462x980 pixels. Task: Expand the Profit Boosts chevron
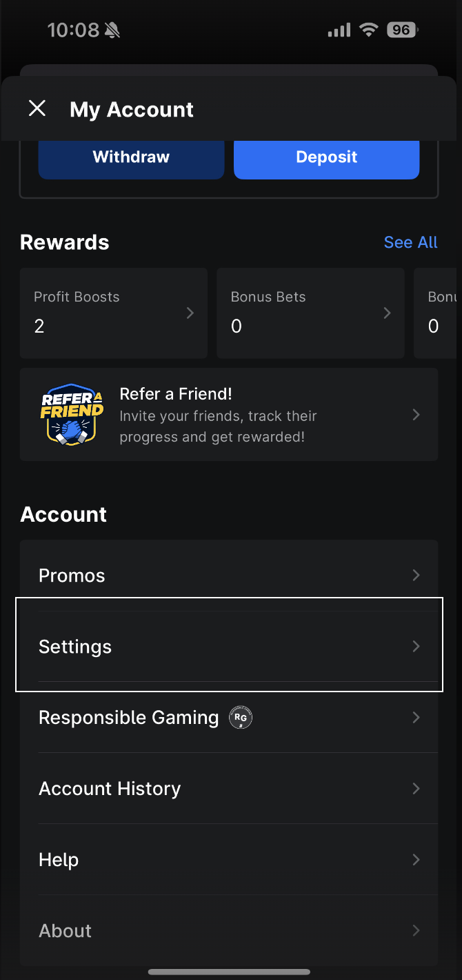pyautogui.click(x=190, y=313)
